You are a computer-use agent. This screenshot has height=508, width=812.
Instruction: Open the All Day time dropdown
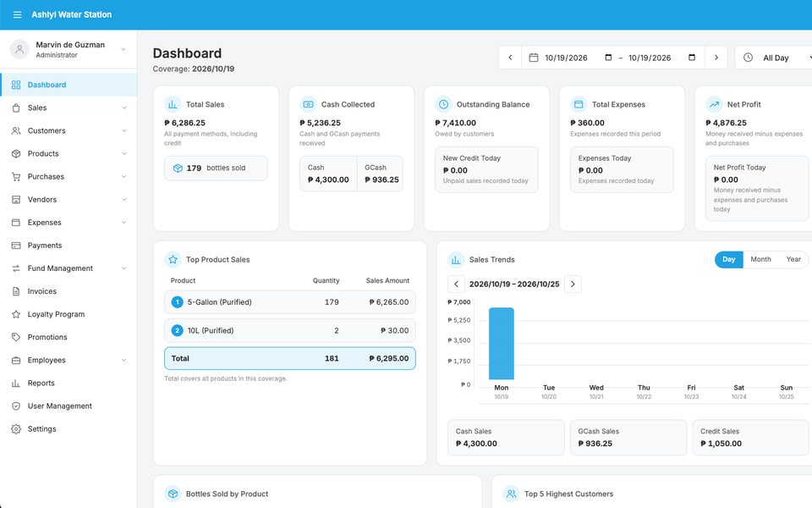774,58
